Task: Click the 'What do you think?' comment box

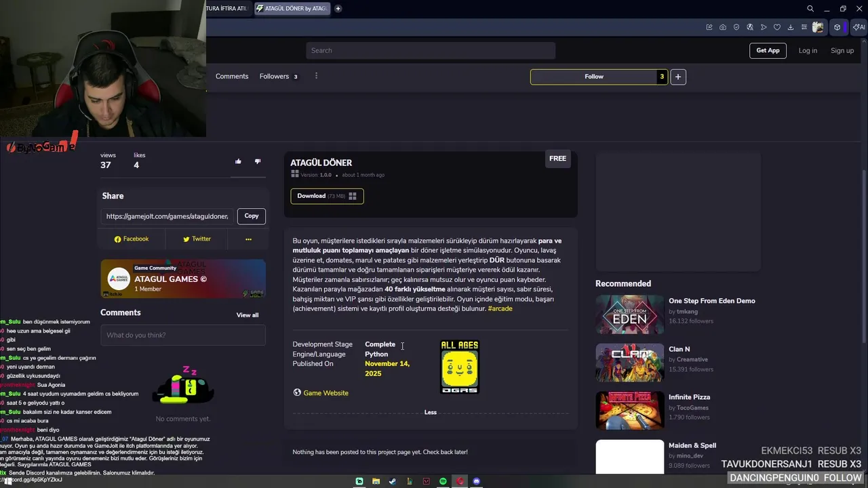Action: tap(183, 335)
